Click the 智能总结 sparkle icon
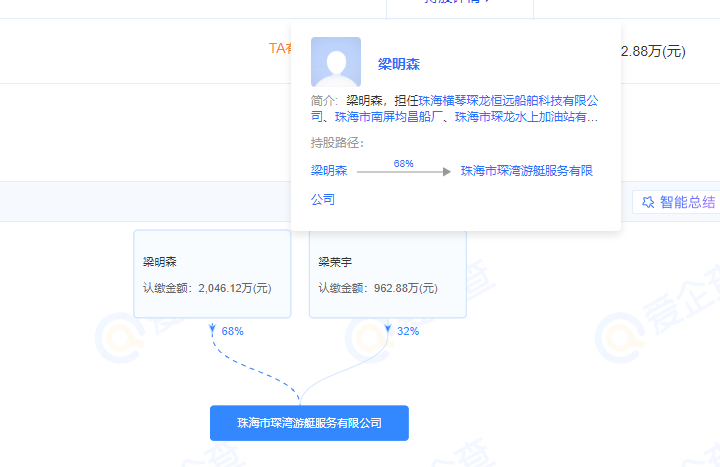This screenshot has width=720, height=467. point(648,202)
